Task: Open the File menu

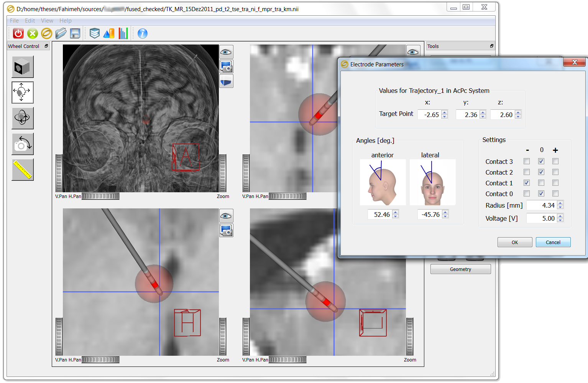Action: point(14,21)
